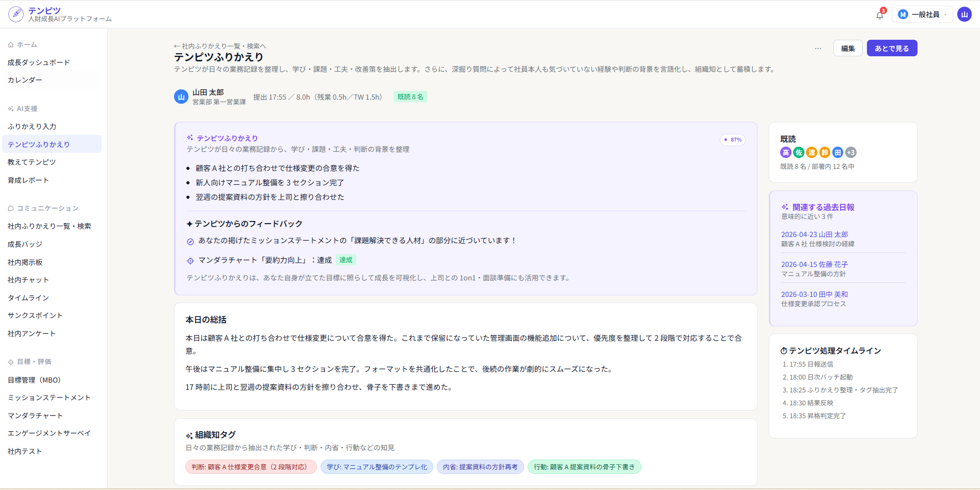980x490 pixels.
Task: Open the user avatar 山 in header
Action: point(965,14)
